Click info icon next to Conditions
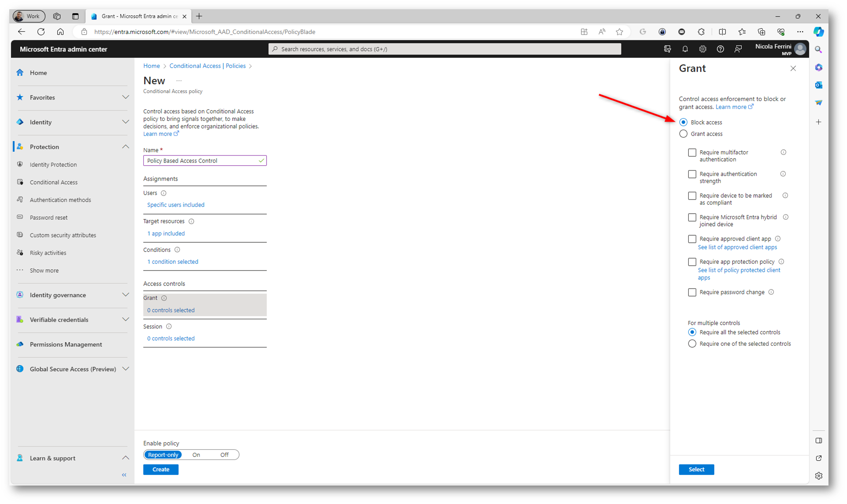 (177, 250)
